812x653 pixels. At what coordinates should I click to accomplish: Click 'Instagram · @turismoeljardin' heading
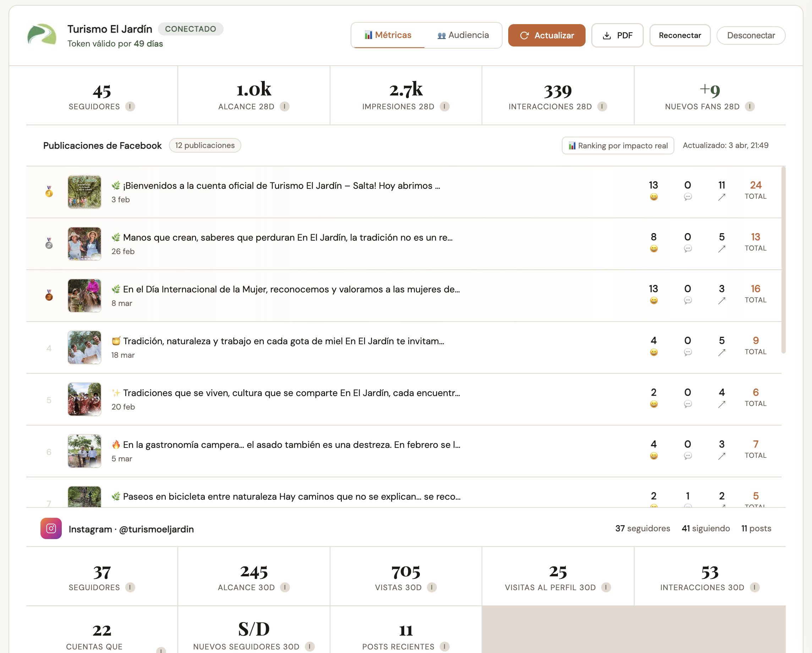(131, 529)
